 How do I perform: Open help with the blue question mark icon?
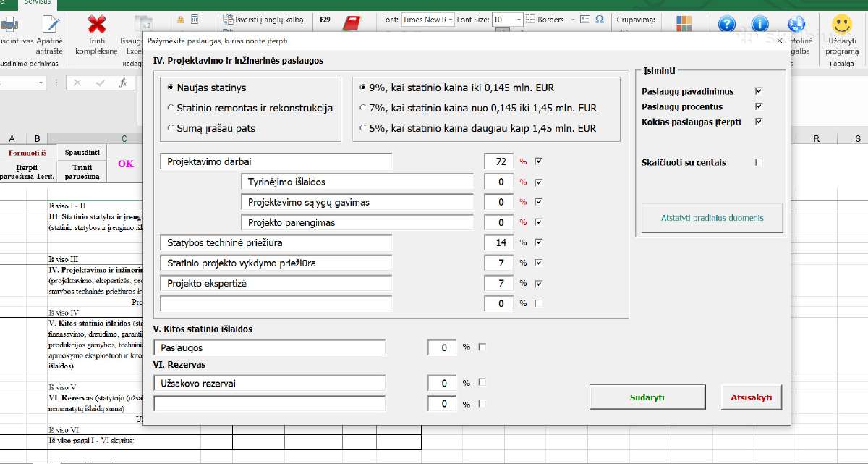(x=726, y=25)
